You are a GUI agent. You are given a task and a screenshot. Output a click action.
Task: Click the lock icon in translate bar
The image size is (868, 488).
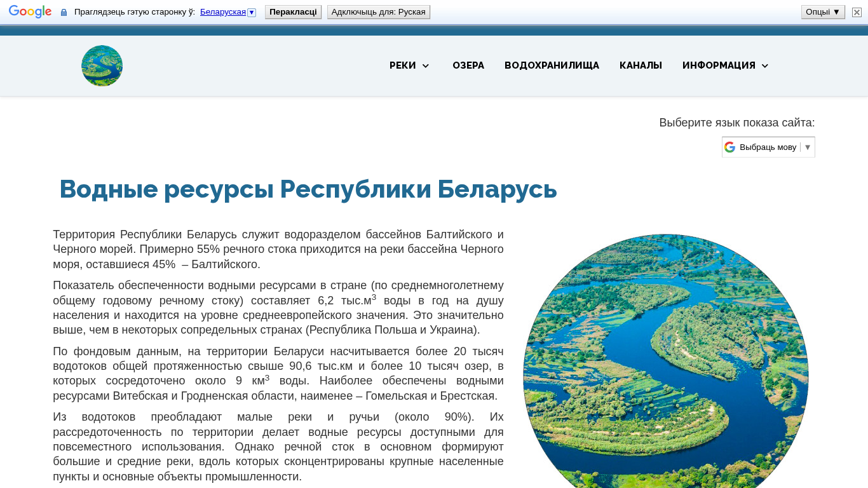[64, 12]
